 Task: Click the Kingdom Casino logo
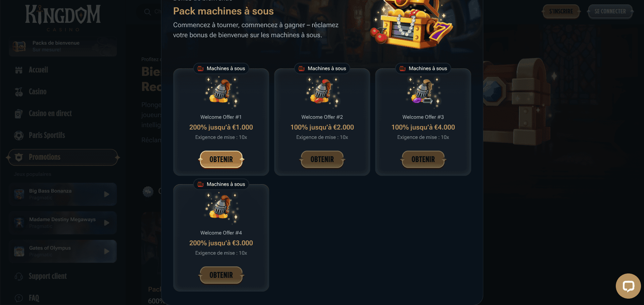(63, 18)
